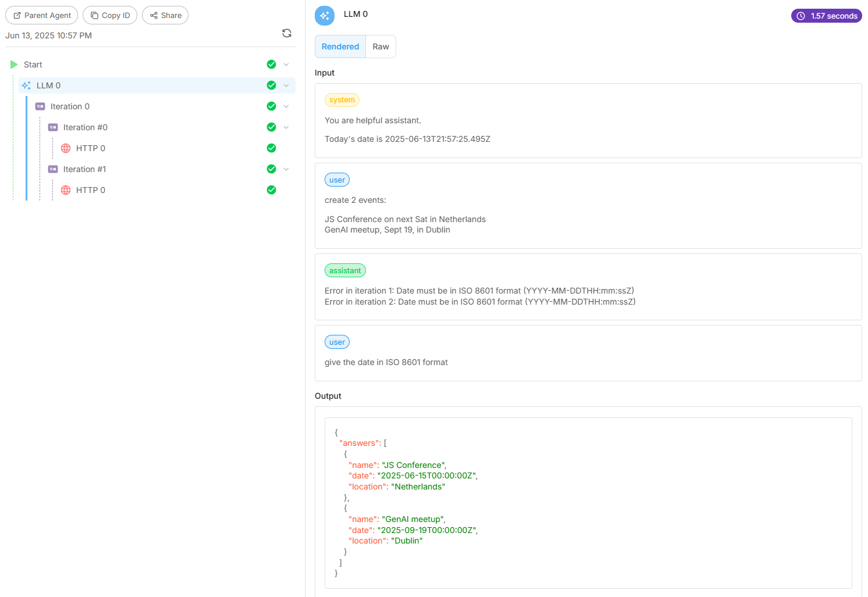Click the globe icon under Iteration #1
Viewport: 868px width, 597px height.
(66, 190)
